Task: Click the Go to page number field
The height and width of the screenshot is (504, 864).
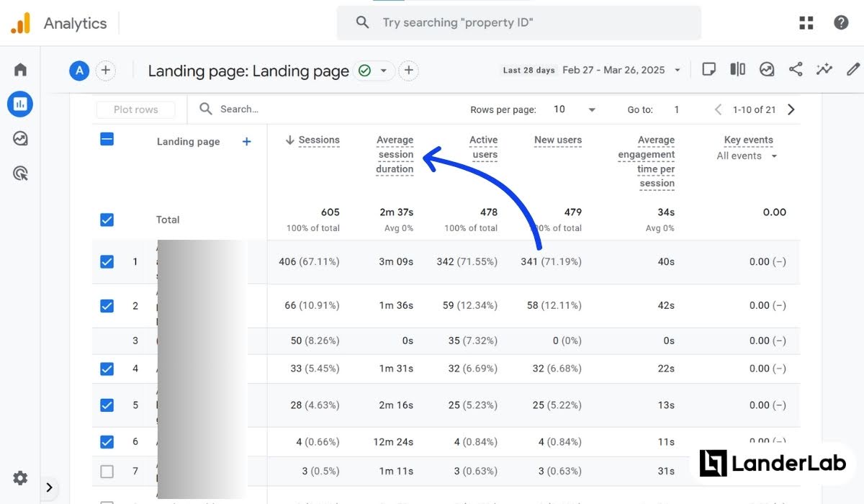Action: [677, 109]
